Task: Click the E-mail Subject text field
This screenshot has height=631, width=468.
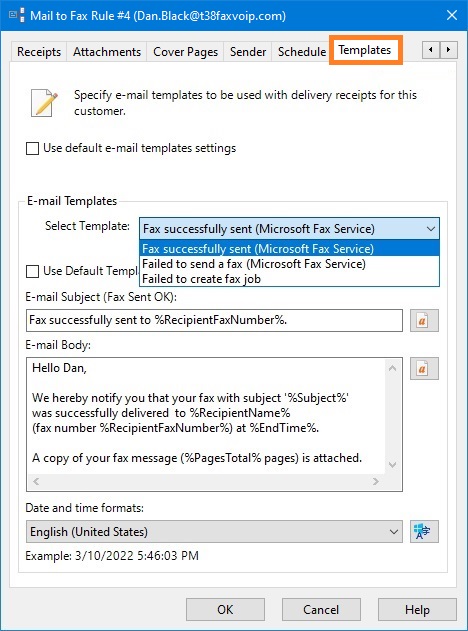Action: click(x=214, y=320)
